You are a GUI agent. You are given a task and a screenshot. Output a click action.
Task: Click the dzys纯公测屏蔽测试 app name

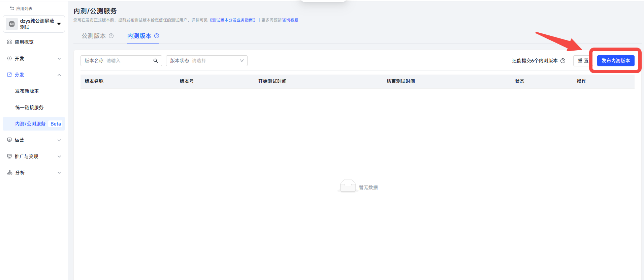coord(37,24)
